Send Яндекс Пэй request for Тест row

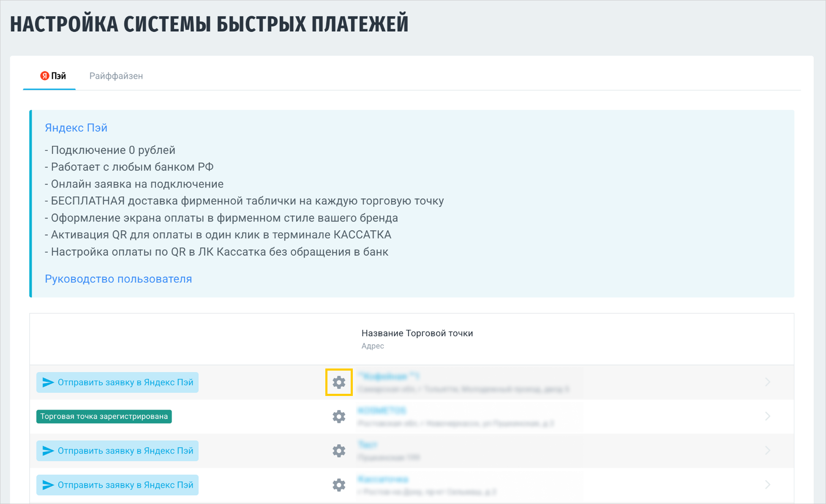click(x=117, y=451)
